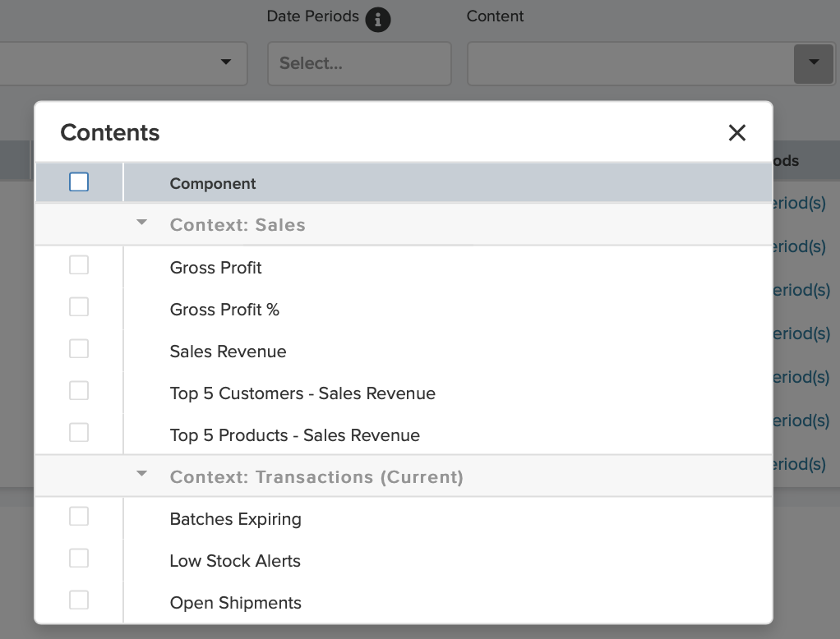Click the Low Stock Alerts row label
The width and height of the screenshot is (840, 639).
[235, 561]
